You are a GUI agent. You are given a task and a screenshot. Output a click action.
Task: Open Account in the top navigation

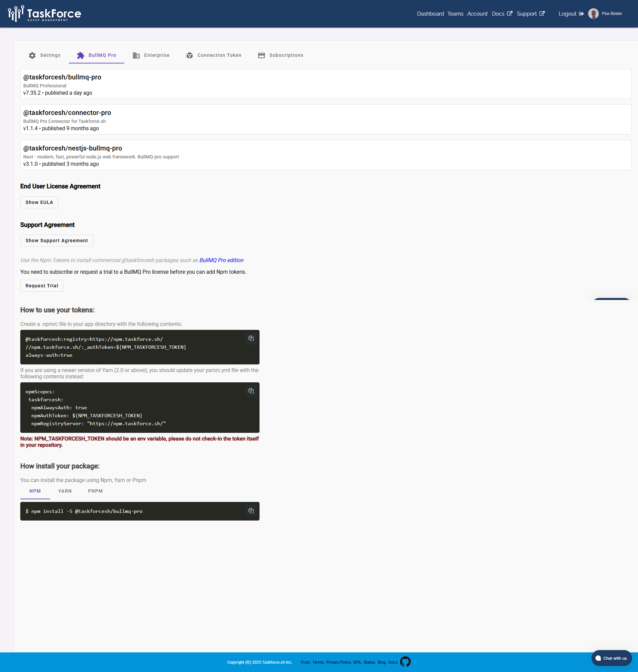click(x=477, y=14)
